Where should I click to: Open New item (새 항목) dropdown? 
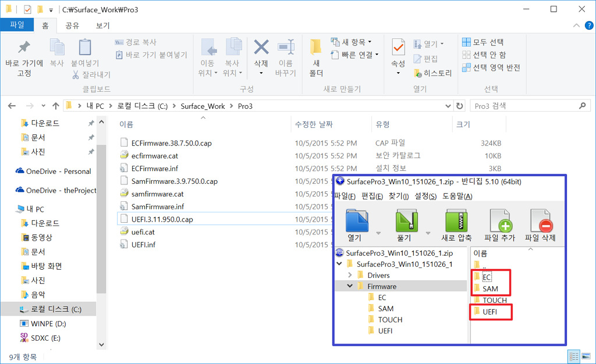pyautogui.click(x=351, y=42)
